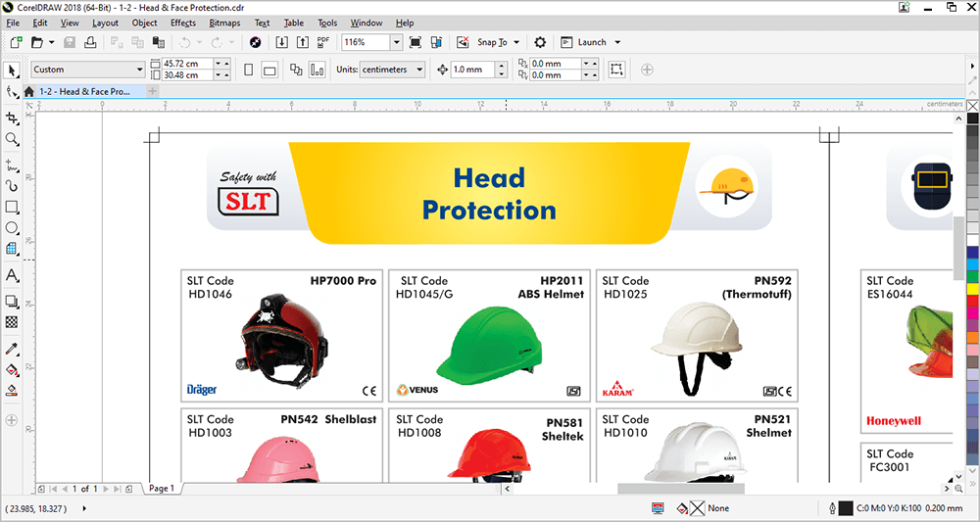The height and width of the screenshot is (522, 980).
Task: Click the monitor proof colors icon in status bar
Action: point(658,508)
